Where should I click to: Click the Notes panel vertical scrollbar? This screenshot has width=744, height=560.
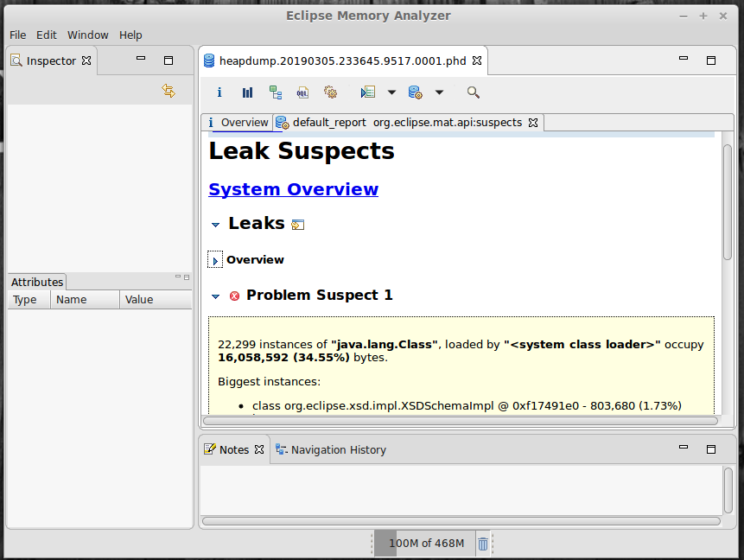click(x=728, y=490)
